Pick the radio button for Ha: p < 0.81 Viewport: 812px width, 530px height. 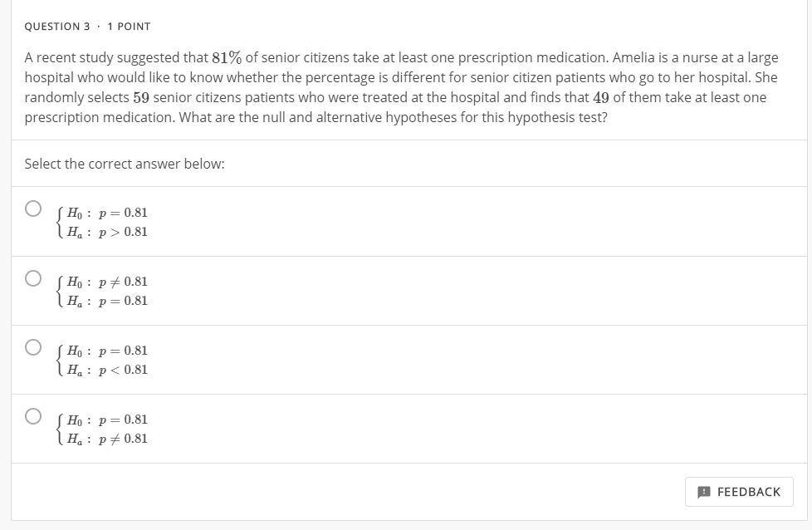point(33,346)
